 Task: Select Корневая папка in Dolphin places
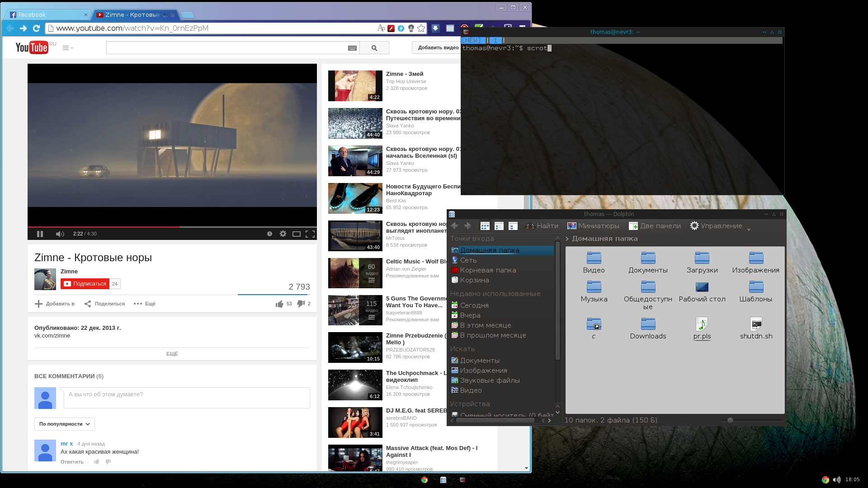pyautogui.click(x=483, y=270)
